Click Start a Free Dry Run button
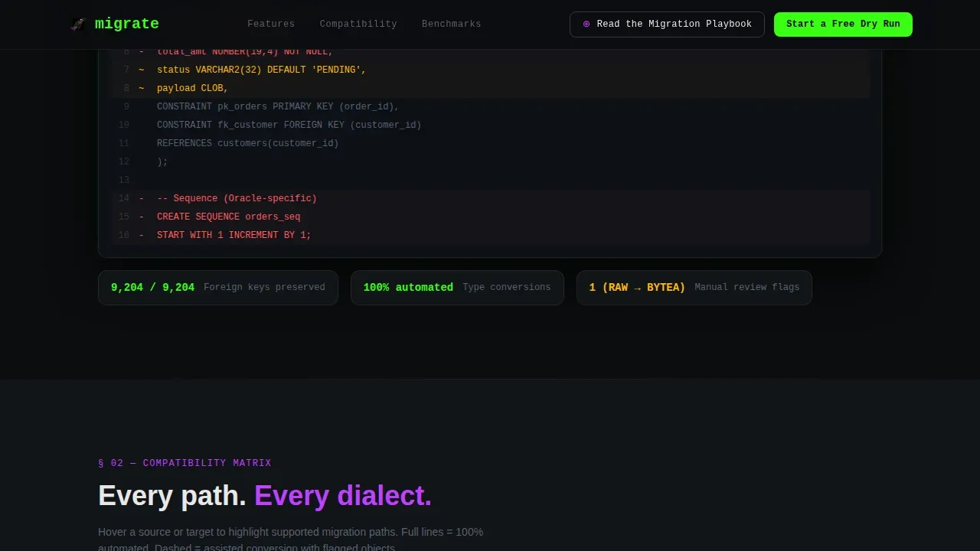 (x=843, y=24)
